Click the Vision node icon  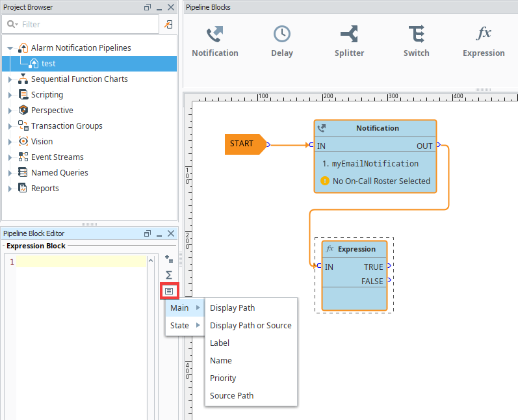pyautogui.click(x=23, y=142)
